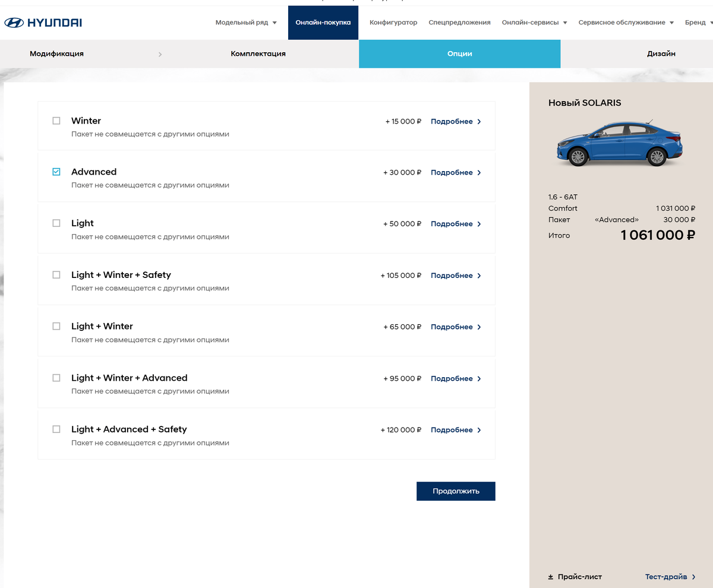Check the Light package checkbox
713x588 pixels.
(x=56, y=223)
